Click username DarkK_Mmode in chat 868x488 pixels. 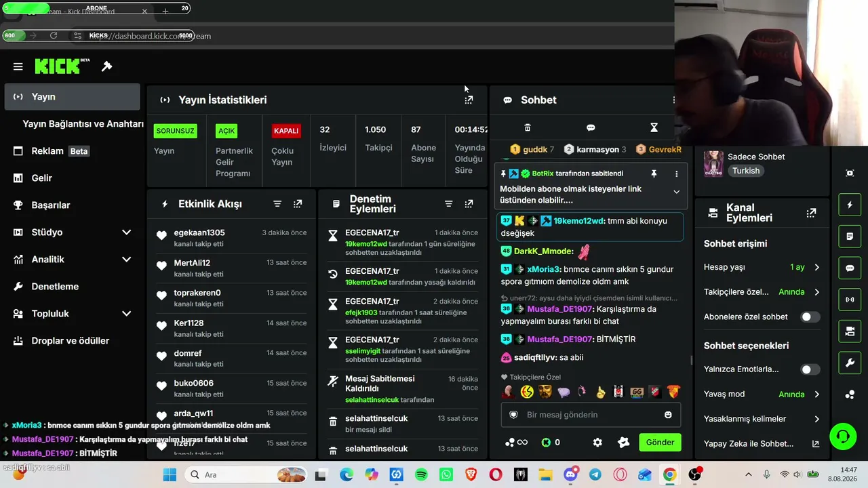[x=544, y=251]
